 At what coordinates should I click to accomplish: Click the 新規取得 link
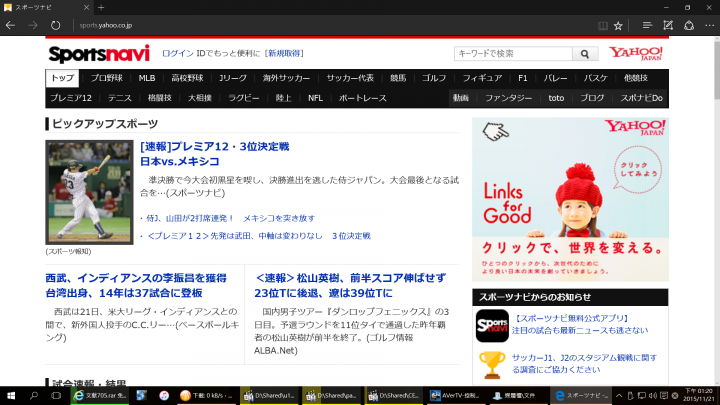coord(284,53)
